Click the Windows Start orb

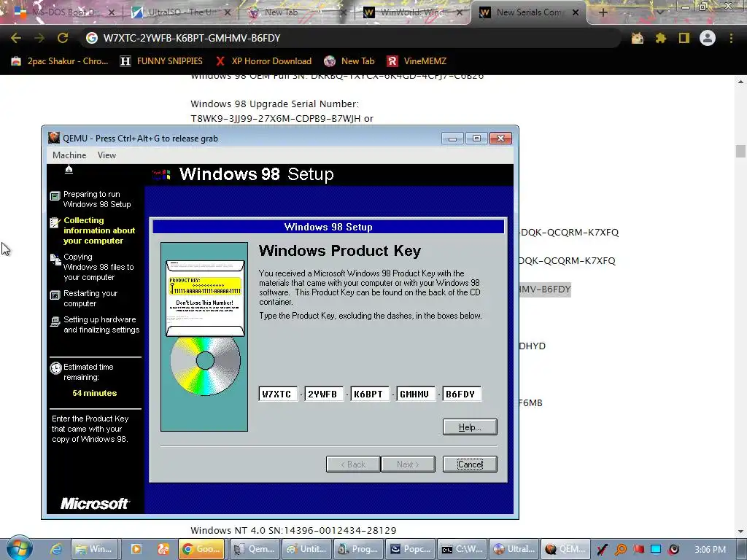click(20, 548)
